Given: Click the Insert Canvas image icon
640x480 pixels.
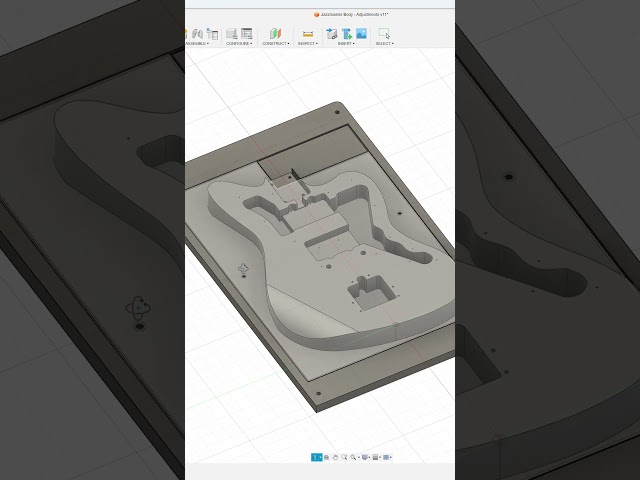Looking at the screenshot, I should (x=361, y=33).
